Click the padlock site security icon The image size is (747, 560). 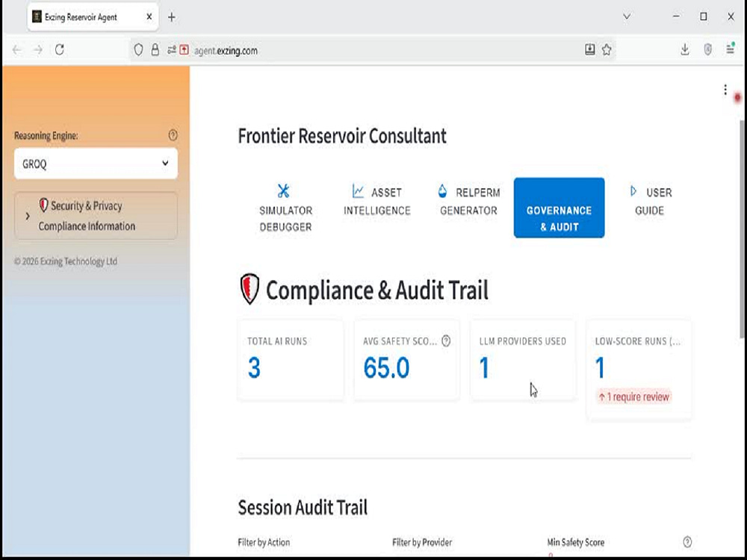pos(155,50)
